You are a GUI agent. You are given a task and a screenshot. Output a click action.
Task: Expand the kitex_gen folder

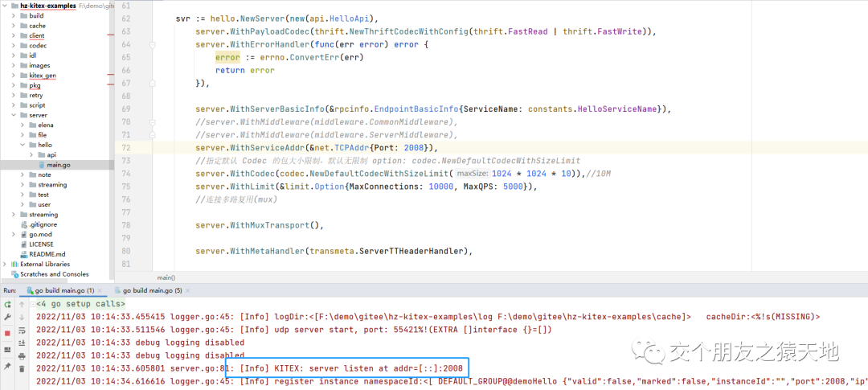click(14, 76)
